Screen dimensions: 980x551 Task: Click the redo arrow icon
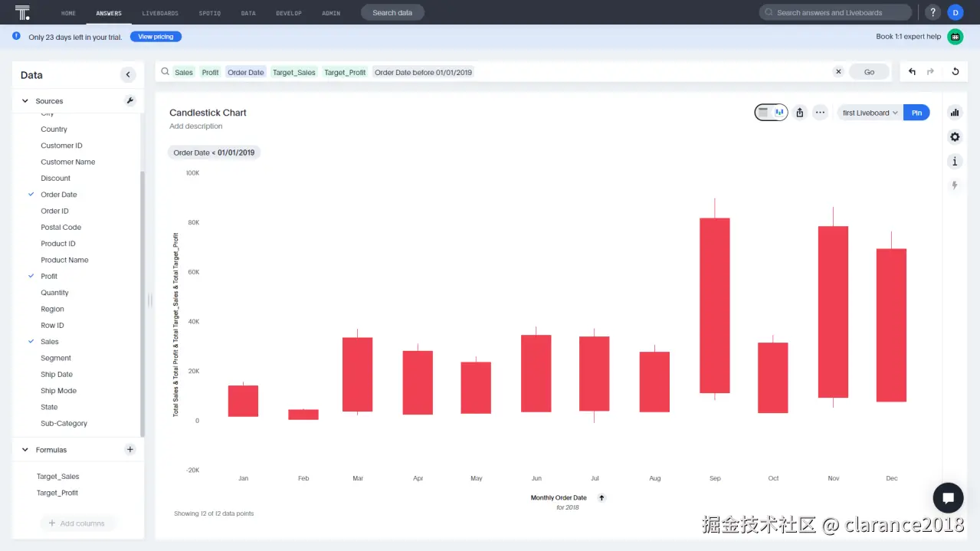click(x=931, y=71)
